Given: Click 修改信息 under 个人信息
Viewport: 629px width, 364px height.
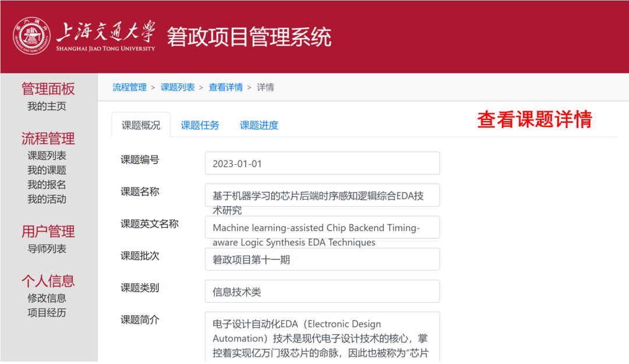Looking at the screenshot, I should click(47, 298).
